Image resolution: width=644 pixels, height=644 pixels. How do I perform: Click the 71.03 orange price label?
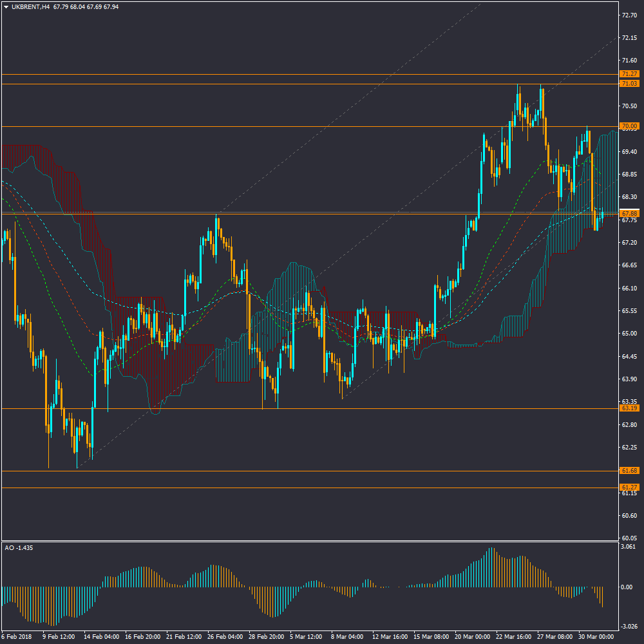(x=629, y=84)
